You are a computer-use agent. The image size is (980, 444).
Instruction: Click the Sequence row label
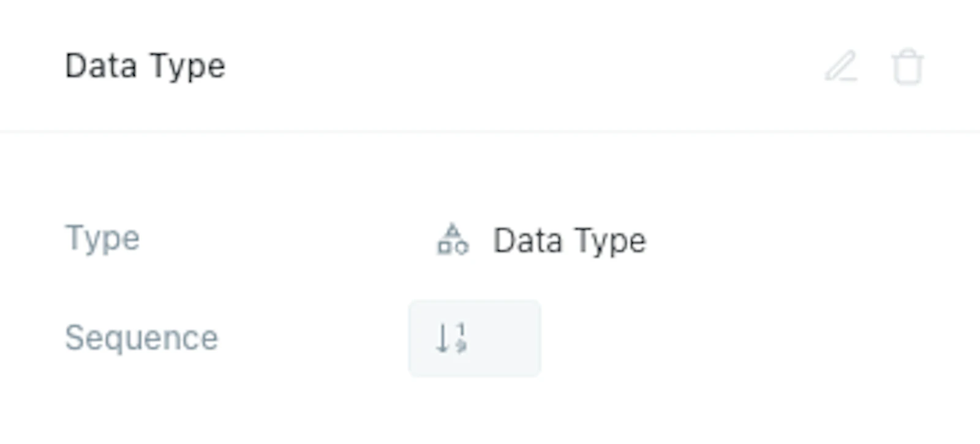(x=141, y=337)
